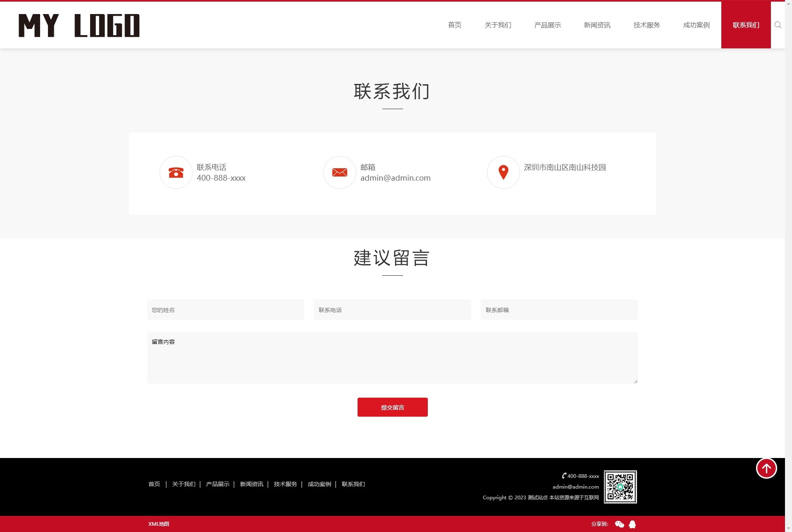This screenshot has width=792, height=532.
Task: Share the page via the QQ penguin icon
Action: pyautogui.click(x=632, y=524)
